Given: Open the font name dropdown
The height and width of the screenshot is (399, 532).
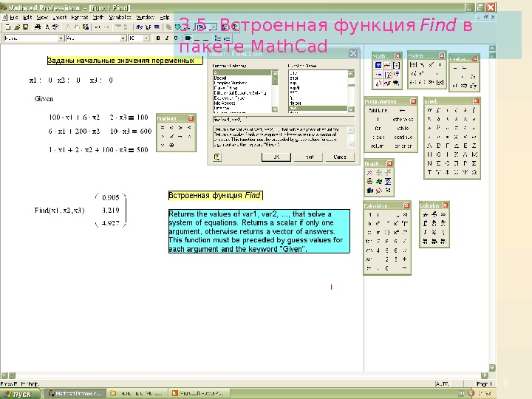Looking at the screenshot, I should 123,38.
